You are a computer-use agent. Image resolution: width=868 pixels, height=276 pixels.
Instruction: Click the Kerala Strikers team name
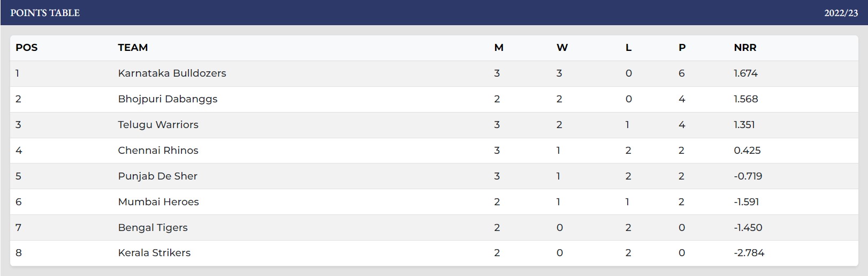pyautogui.click(x=154, y=253)
